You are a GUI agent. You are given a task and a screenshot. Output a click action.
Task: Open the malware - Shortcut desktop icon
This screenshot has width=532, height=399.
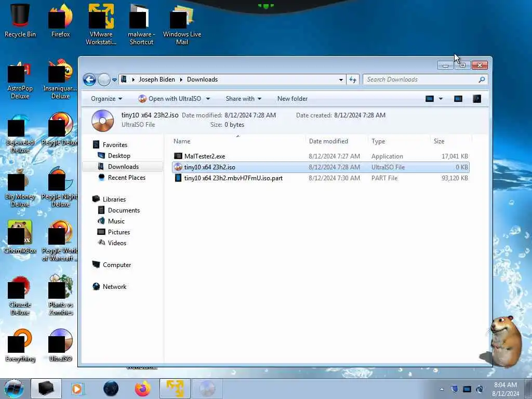[x=141, y=24]
